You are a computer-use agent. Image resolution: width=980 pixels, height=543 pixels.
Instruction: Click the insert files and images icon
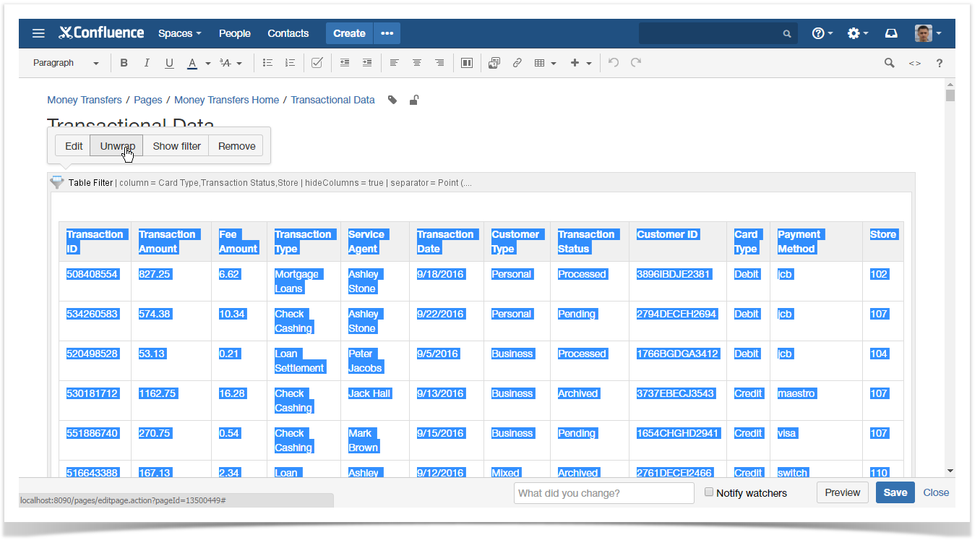click(494, 63)
